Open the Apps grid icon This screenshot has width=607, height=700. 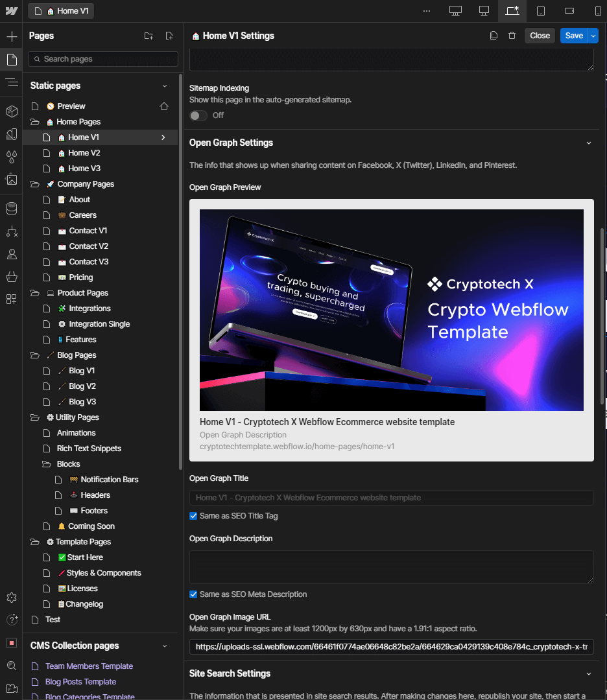point(12,299)
